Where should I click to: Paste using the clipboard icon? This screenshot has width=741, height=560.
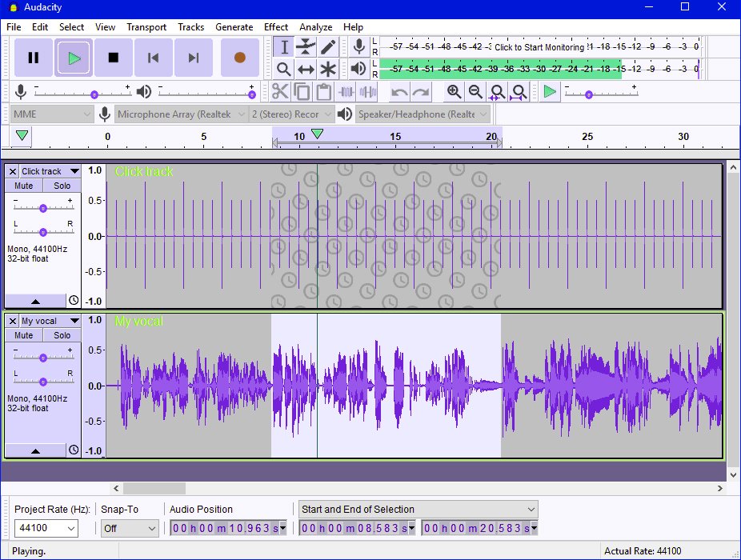click(x=324, y=92)
